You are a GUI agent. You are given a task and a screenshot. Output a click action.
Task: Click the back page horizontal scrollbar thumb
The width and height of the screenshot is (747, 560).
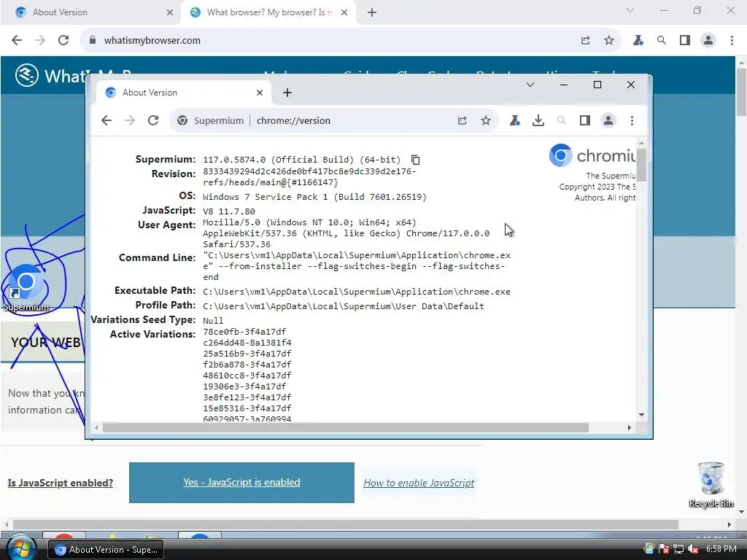[x=345, y=524]
